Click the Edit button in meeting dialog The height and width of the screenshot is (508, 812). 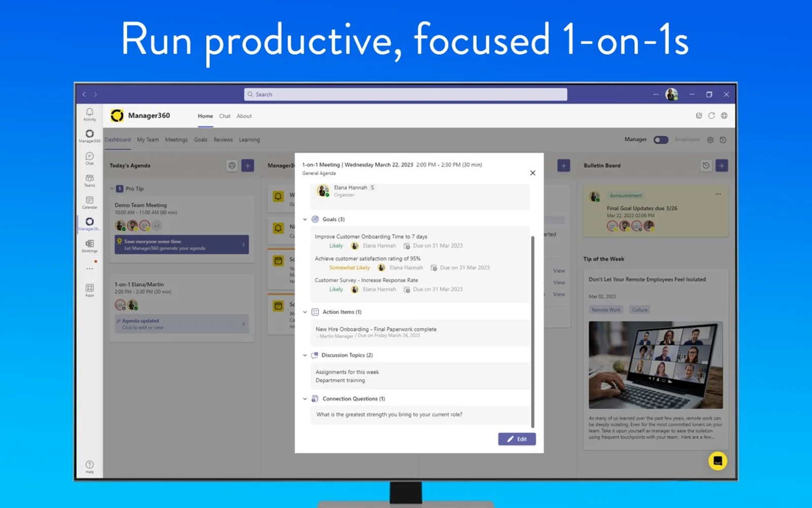point(517,439)
